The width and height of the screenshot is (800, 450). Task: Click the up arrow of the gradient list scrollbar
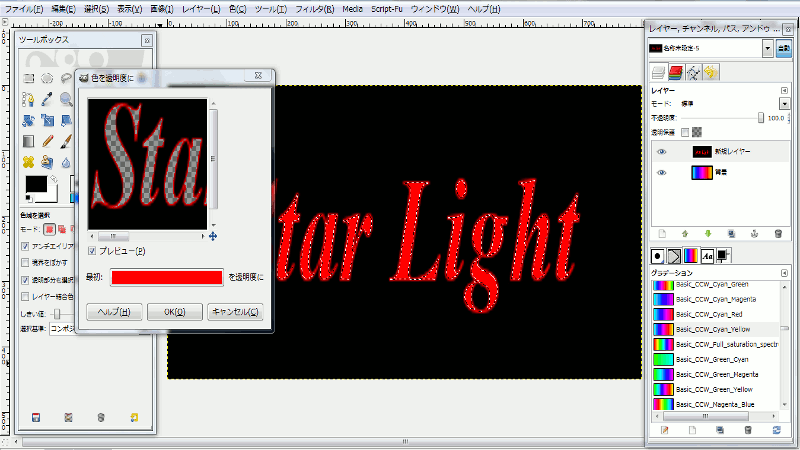click(785, 287)
